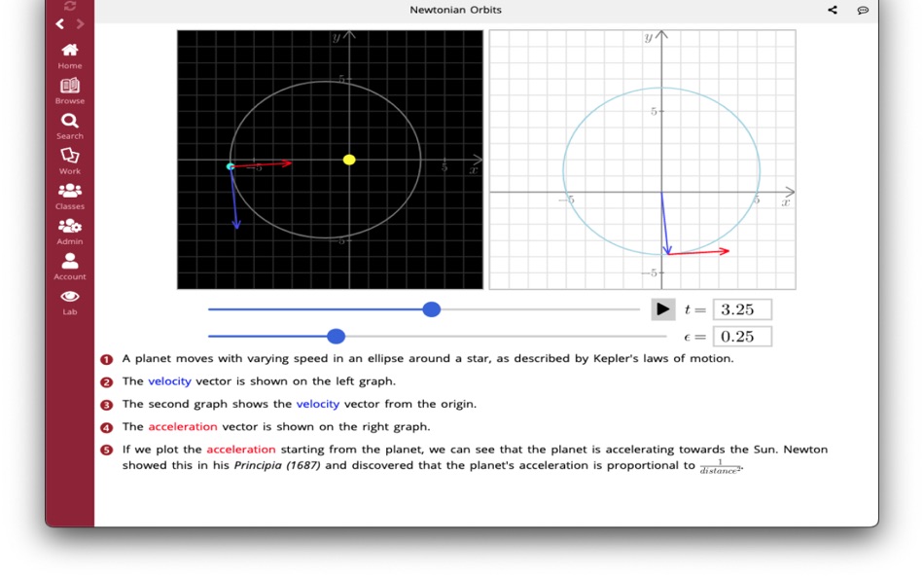Open Browse in the sidebar
The height and width of the screenshot is (578, 924).
tap(69, 91)
